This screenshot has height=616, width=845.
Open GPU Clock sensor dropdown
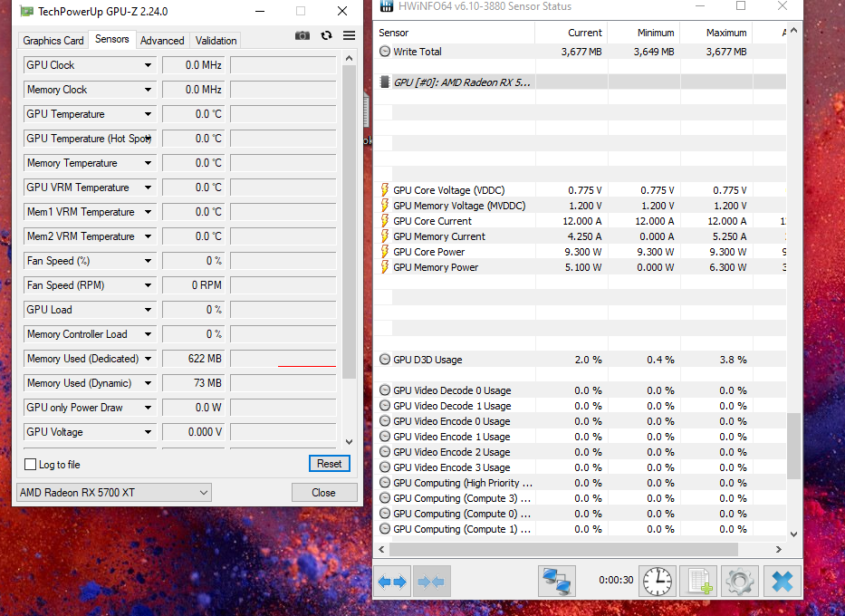[148, 65]
